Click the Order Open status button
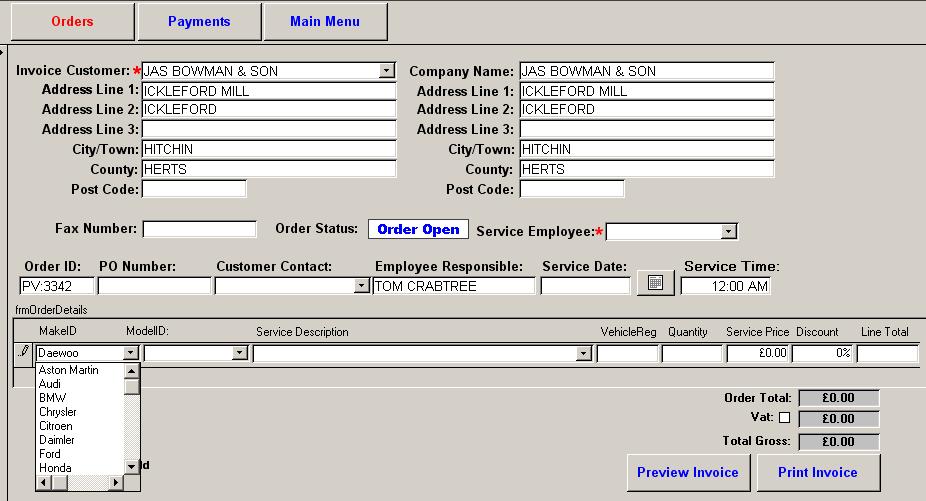This screenshot has width=926, height=501. point(418,229)
